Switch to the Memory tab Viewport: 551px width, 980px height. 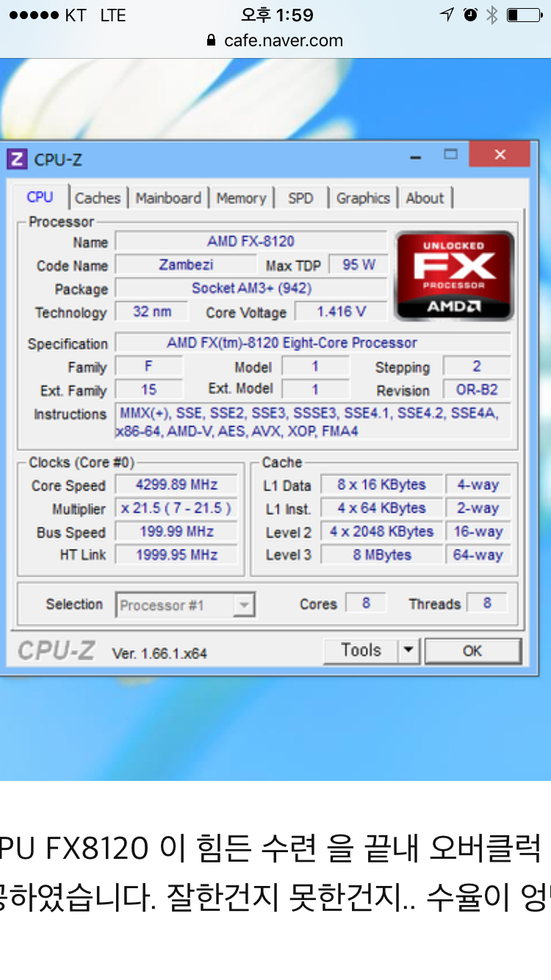click(241, 198)
